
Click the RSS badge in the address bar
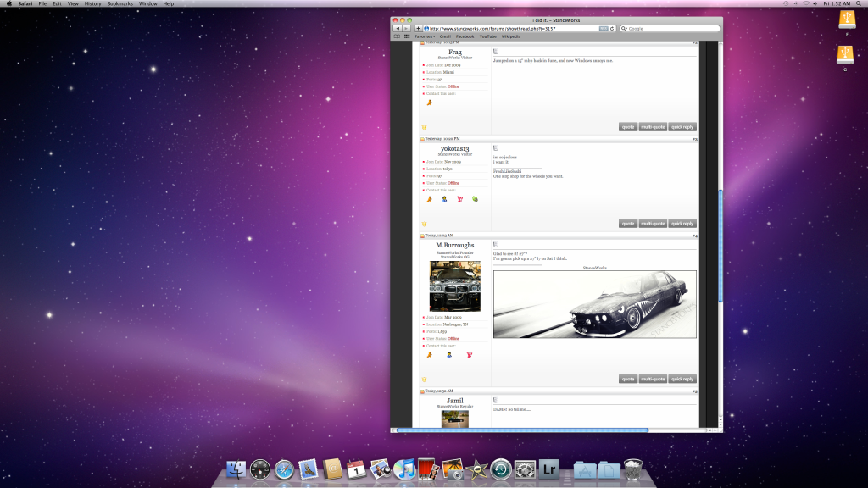[604, 28]
